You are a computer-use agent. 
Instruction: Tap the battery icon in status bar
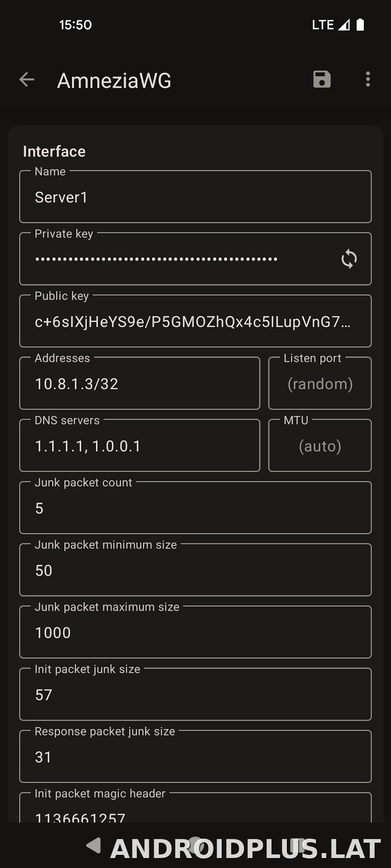point(360,24)
